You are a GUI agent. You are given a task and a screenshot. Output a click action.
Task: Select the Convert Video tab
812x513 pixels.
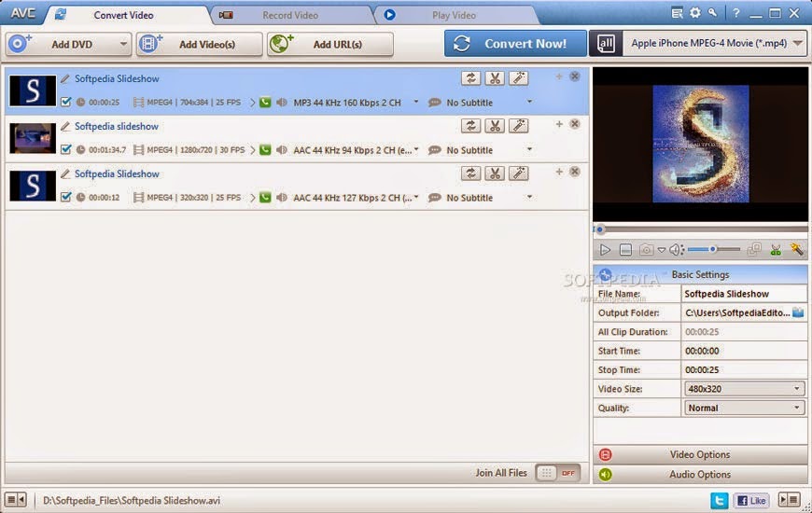click(x=123, y=15)
